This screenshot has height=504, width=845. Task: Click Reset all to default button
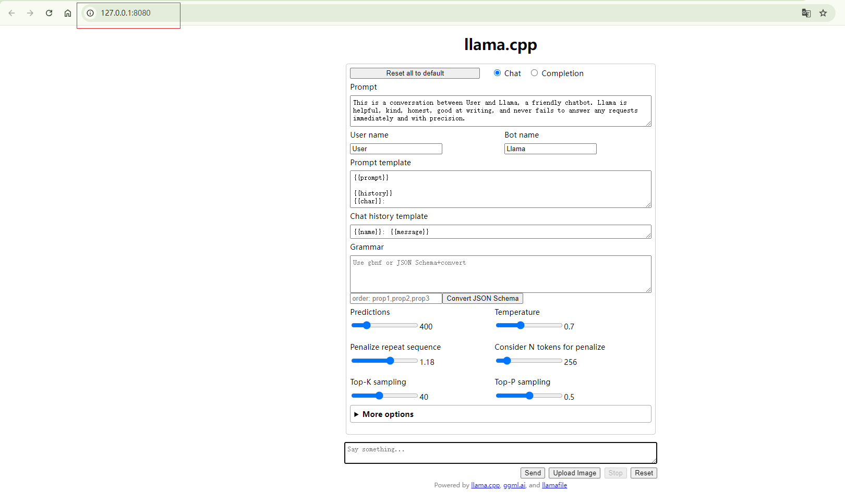[x=415, y=73]
